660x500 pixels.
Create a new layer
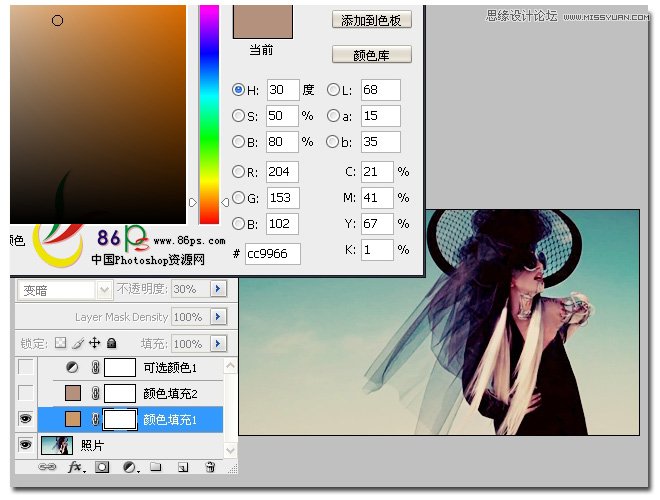(183, 467)
